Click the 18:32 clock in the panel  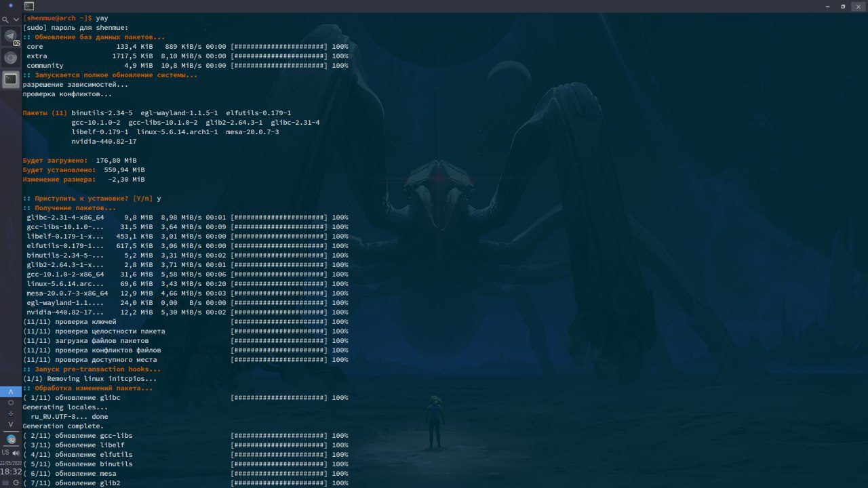[11, 471]
